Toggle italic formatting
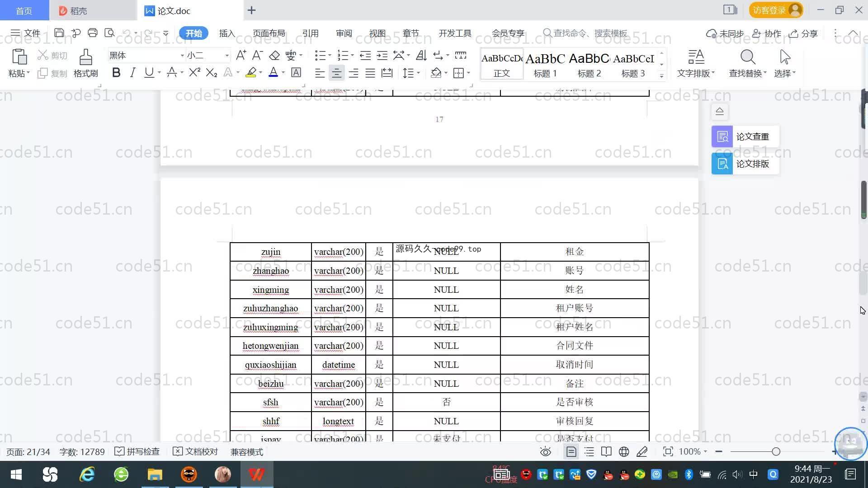Image resolution: width=868 pixels, height=488 pixels. [132, 72]
